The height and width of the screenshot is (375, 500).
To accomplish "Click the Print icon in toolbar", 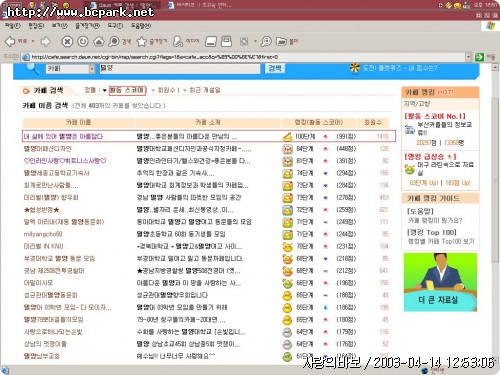I will pos(227,41).
